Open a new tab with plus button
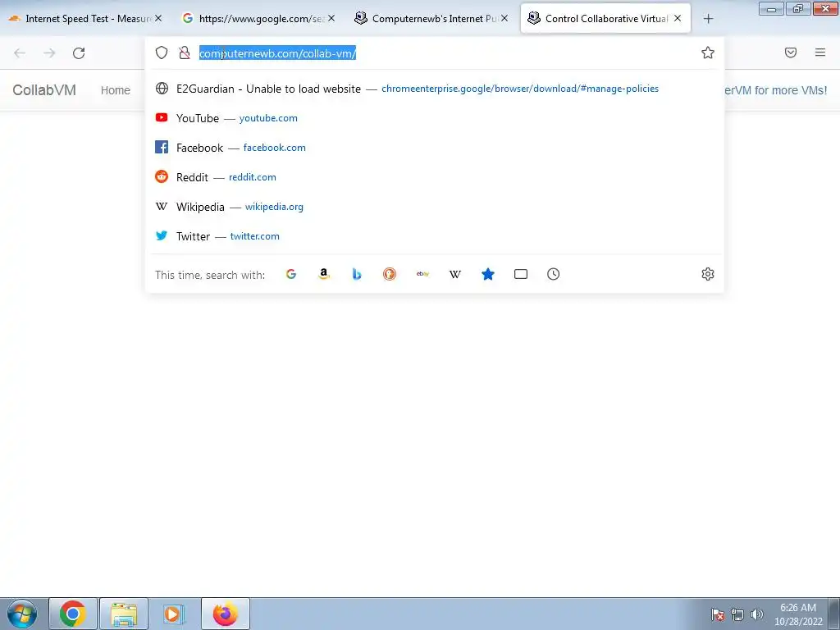The image size is (840, 630). tap(708, 19)
